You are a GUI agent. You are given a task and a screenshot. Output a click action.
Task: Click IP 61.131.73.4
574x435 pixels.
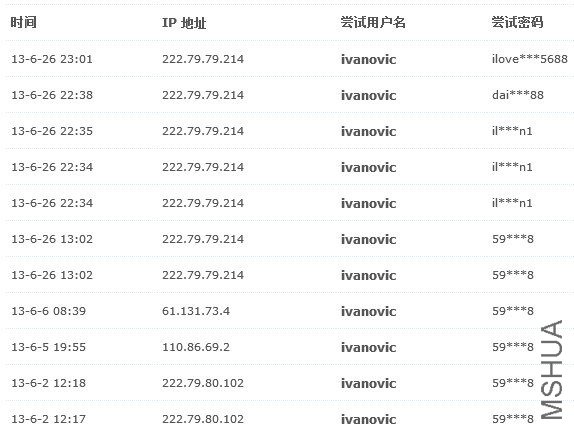(196, 311)
